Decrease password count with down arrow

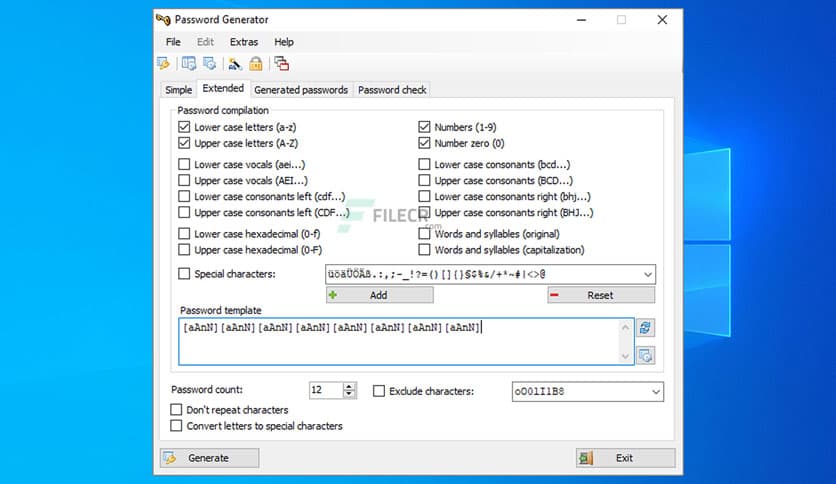tap(349, 394)
